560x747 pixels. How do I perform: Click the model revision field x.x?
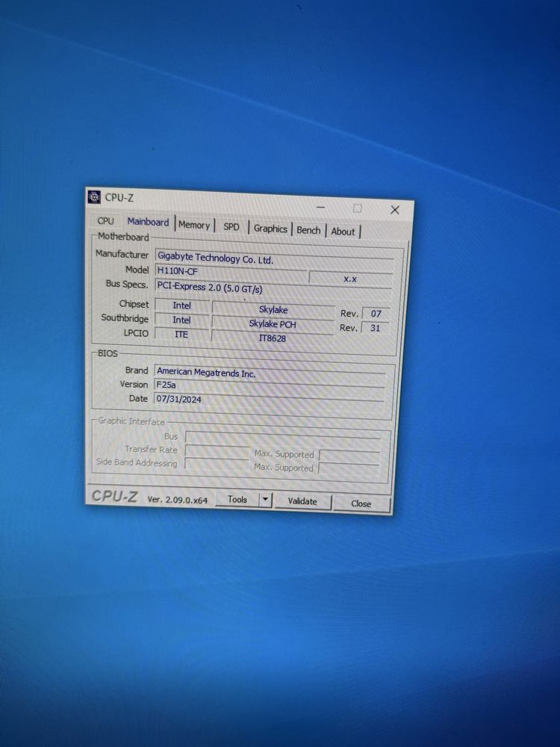350,279
